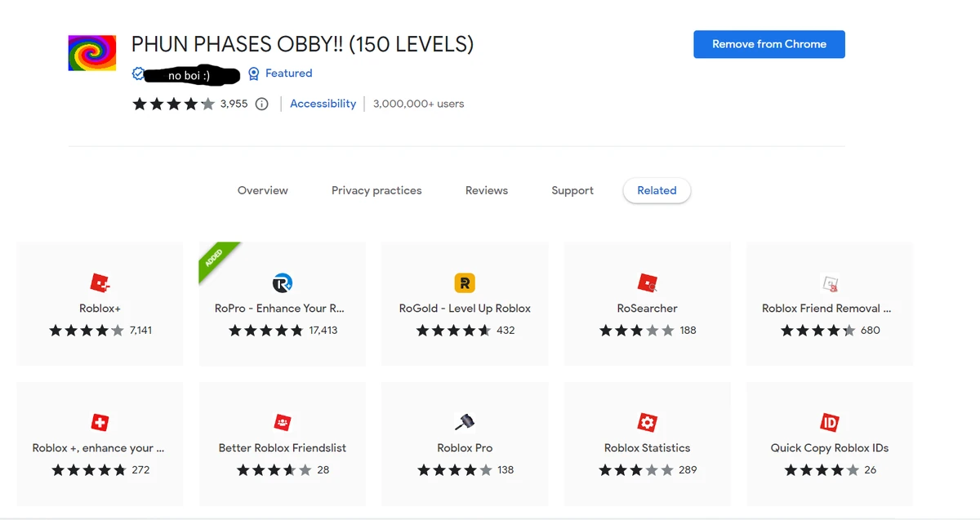Open the PHUN PHASES OBBY extension logo
Screen dimensions: 980x520
point(91,51)
